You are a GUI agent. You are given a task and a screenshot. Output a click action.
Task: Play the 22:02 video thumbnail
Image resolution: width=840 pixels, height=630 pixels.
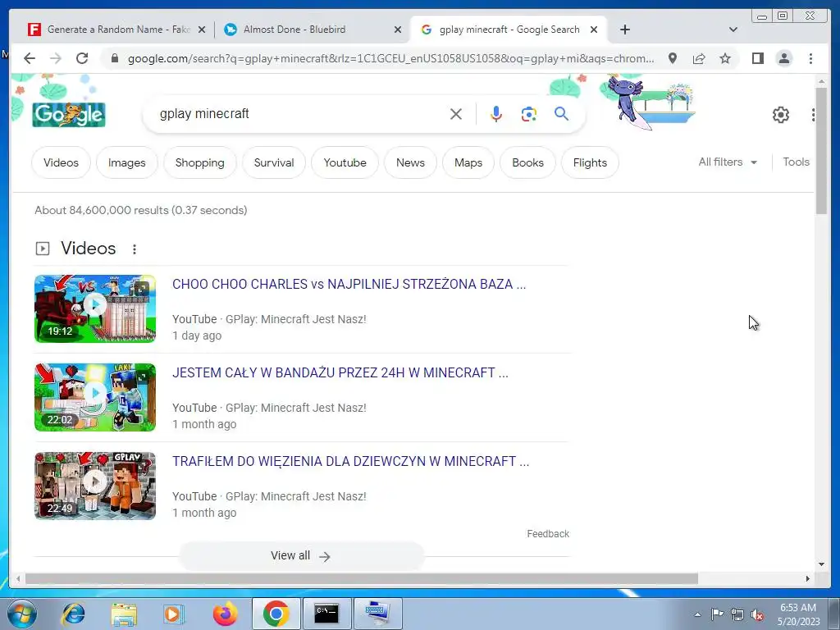[95, 398]
